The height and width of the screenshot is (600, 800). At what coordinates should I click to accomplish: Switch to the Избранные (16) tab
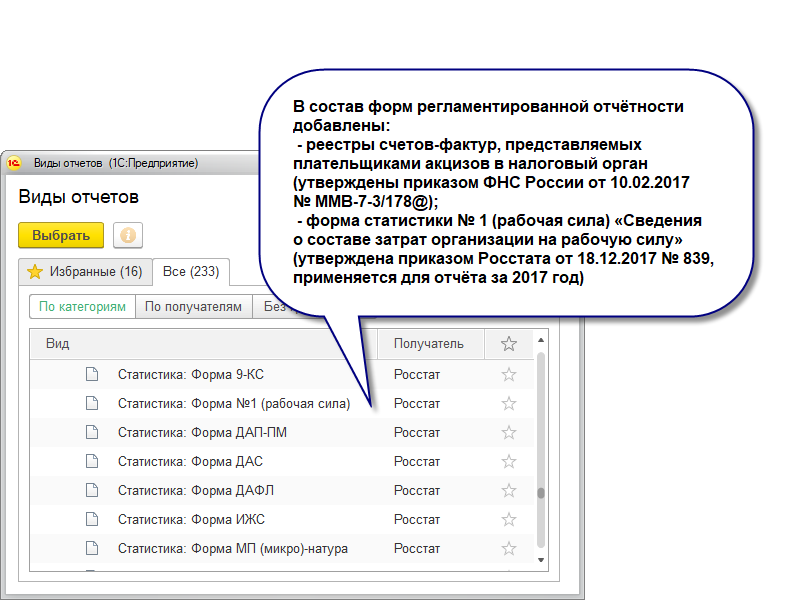point(86,271)
